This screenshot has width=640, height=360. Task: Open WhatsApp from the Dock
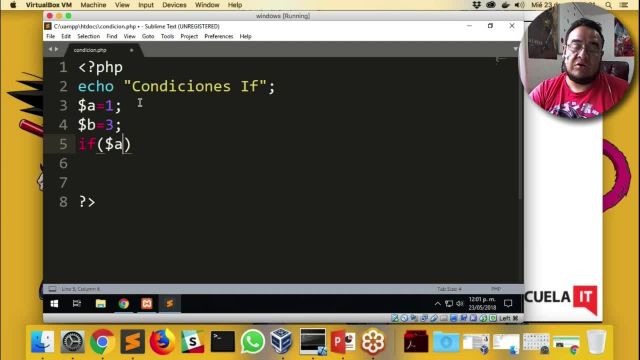pos(252,341)
